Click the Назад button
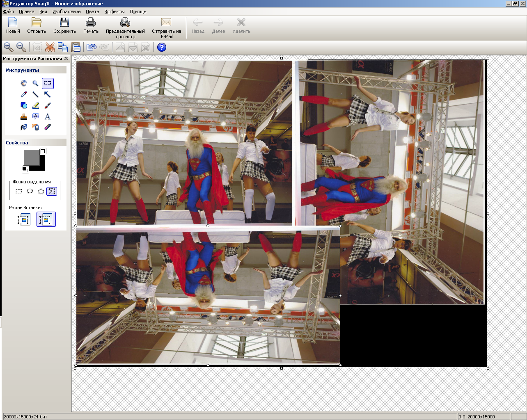 198,26
